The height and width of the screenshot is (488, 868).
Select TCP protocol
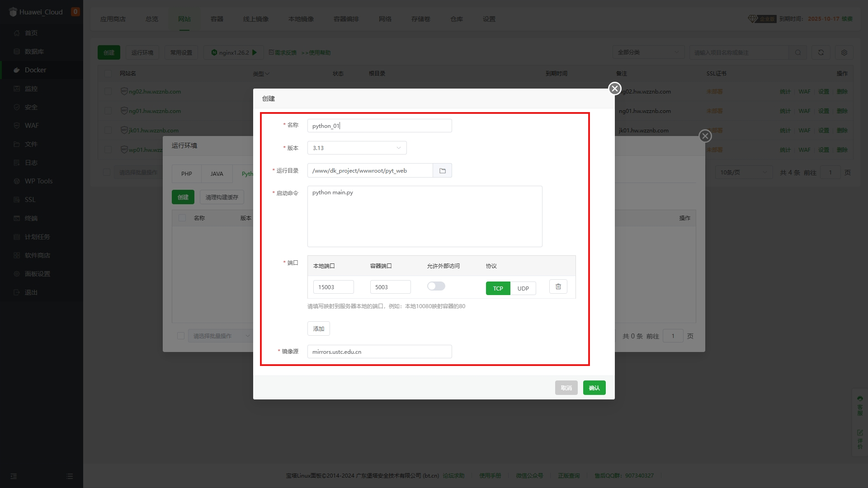click(x=498, y=288)
